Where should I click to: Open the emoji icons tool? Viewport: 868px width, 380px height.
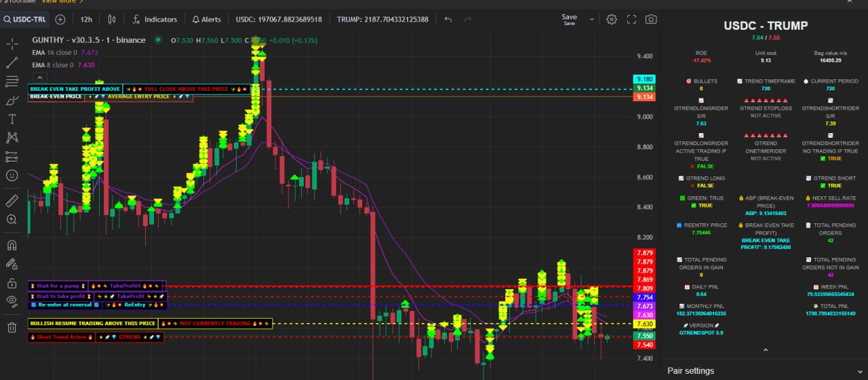point(12,175)
